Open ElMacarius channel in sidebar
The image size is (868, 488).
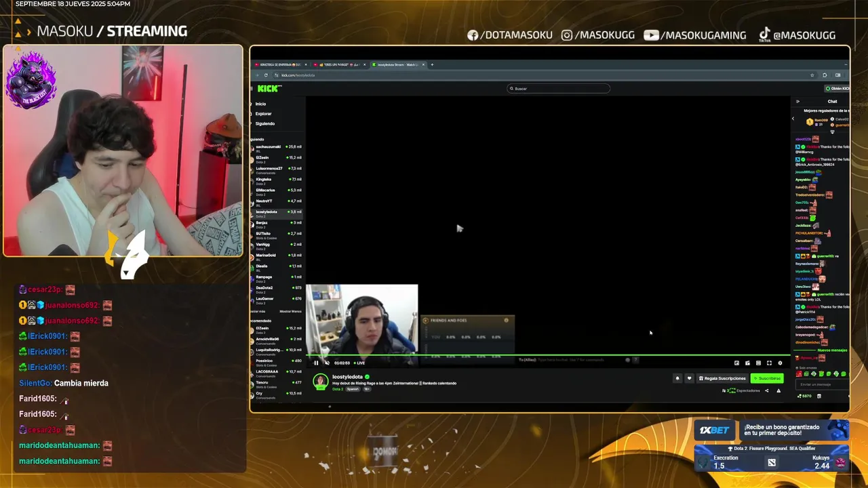(277, 191)
